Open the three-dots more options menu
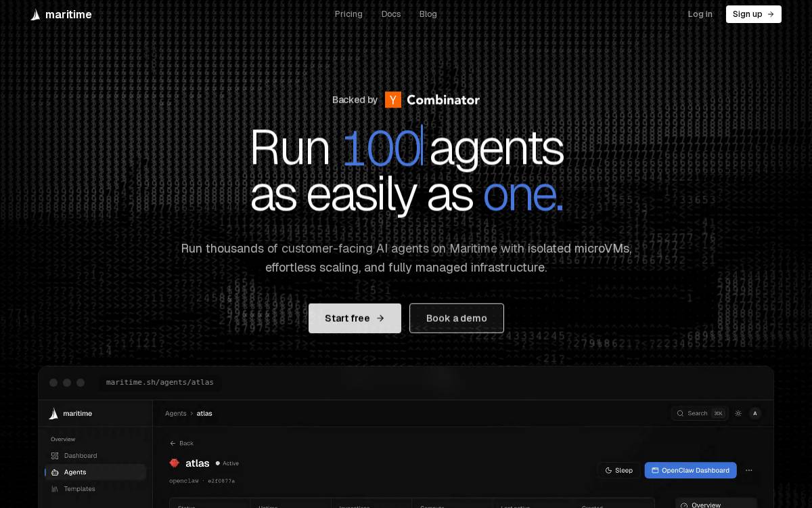The width and height of the screenshot is (812, 508). 748,470
